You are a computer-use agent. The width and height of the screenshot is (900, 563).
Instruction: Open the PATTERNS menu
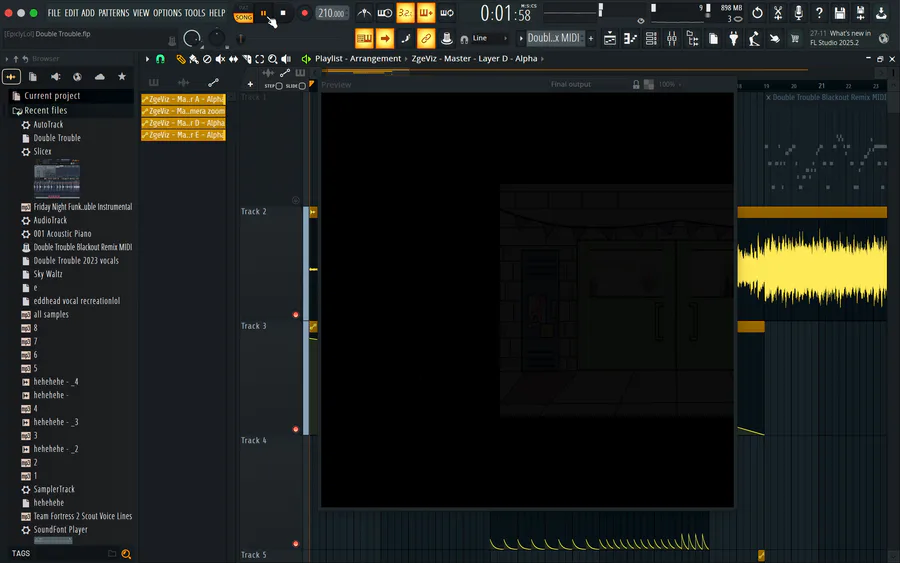click(114, 13)
